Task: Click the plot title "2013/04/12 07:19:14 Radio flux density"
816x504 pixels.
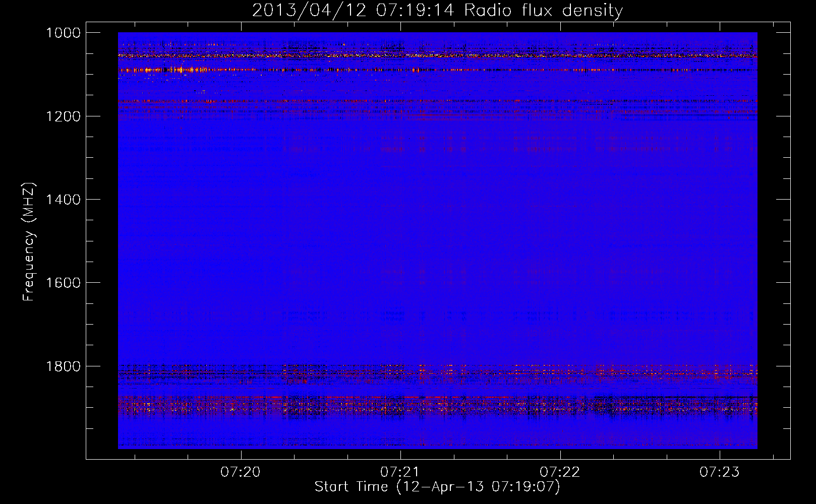Action: [437, 10]
